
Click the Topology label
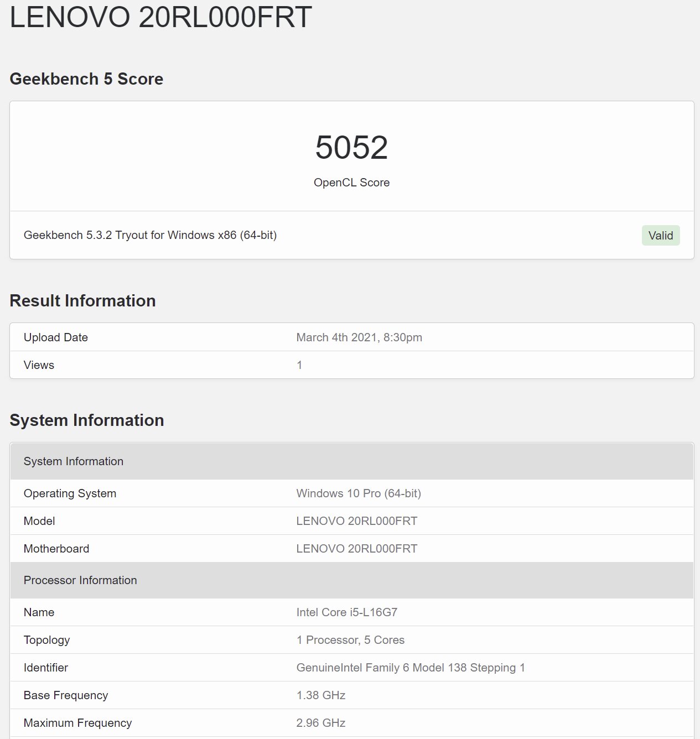(x=46, y=640)
